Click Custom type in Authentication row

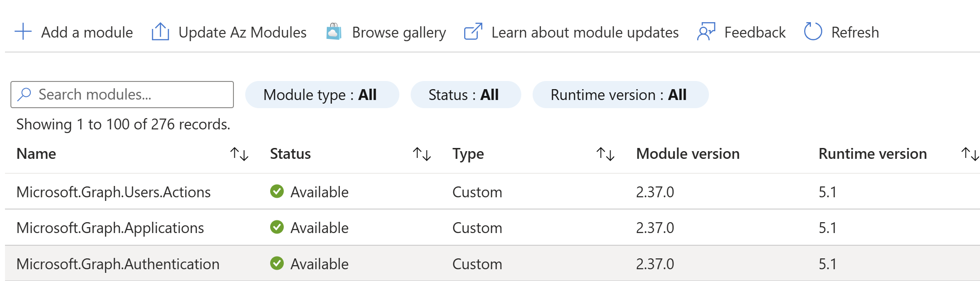[477, 264]
